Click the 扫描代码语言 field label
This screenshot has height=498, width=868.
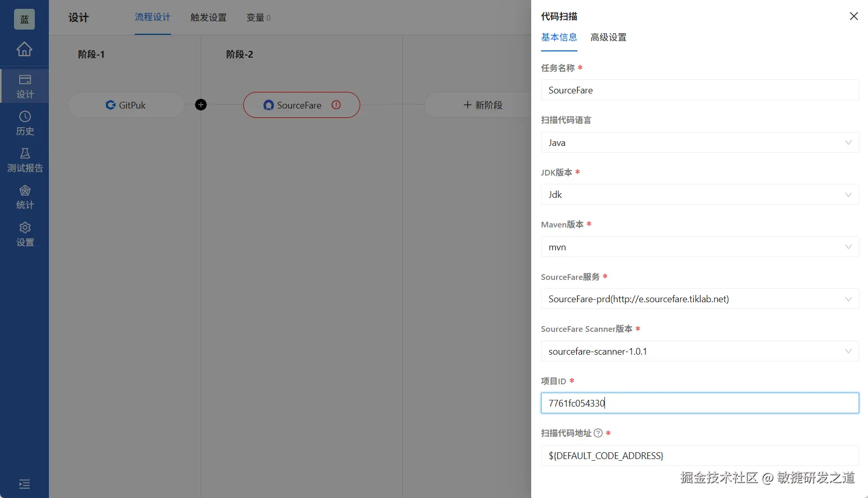(566, 120)
